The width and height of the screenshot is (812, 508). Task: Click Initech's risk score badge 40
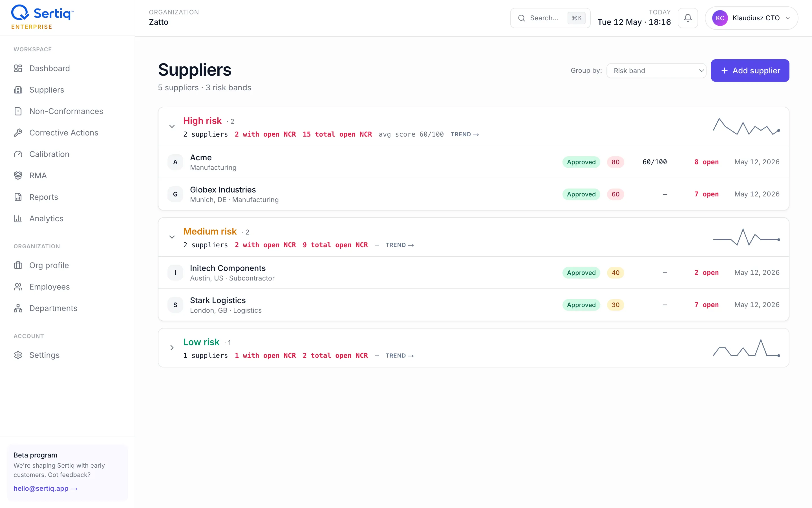click(x=615, y=272)
